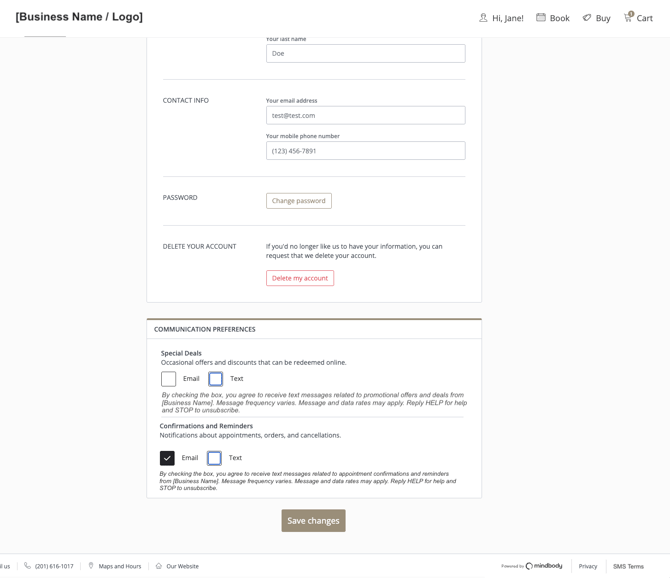Viewport: 670px width, 578px height.
Task: Click the Business Name / Logo header
Action: click(x=79, y=17)
